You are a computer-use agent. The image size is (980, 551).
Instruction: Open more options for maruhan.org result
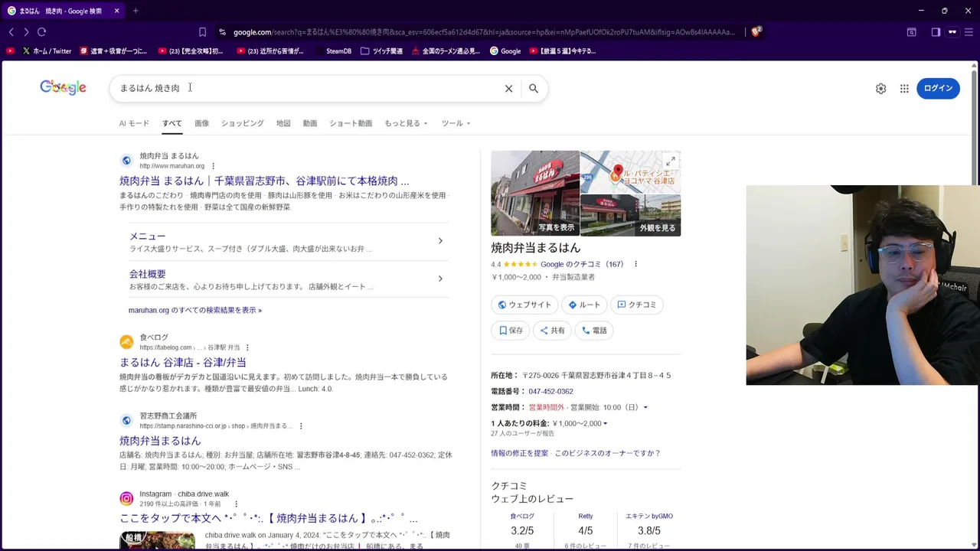(x=214, y=166)
